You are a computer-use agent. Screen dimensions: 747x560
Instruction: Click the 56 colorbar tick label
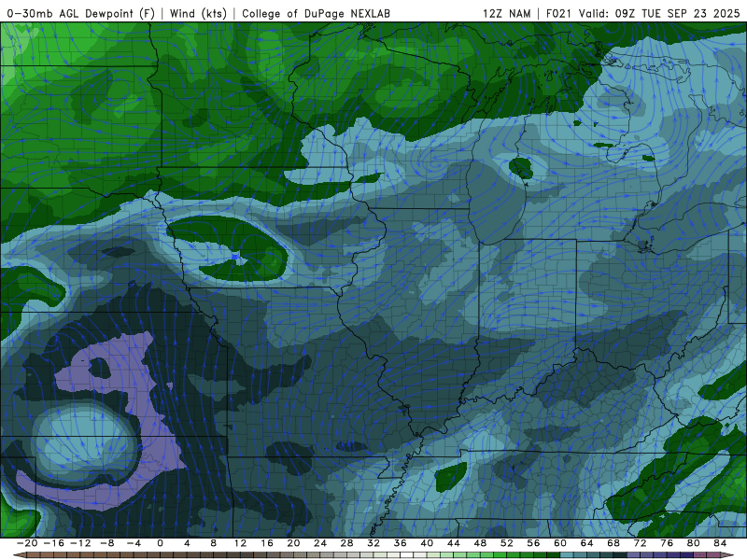click(533, 543)
